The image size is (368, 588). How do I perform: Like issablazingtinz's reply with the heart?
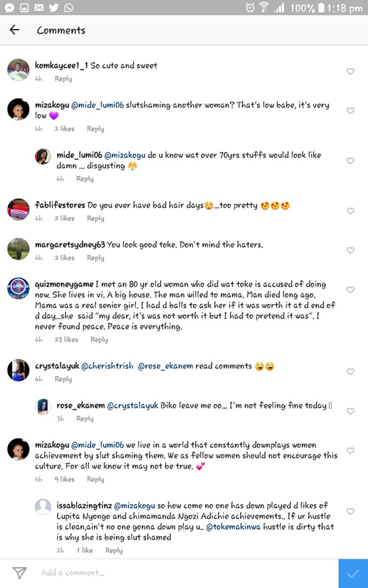pyautogui.click(x=351, y=511)
